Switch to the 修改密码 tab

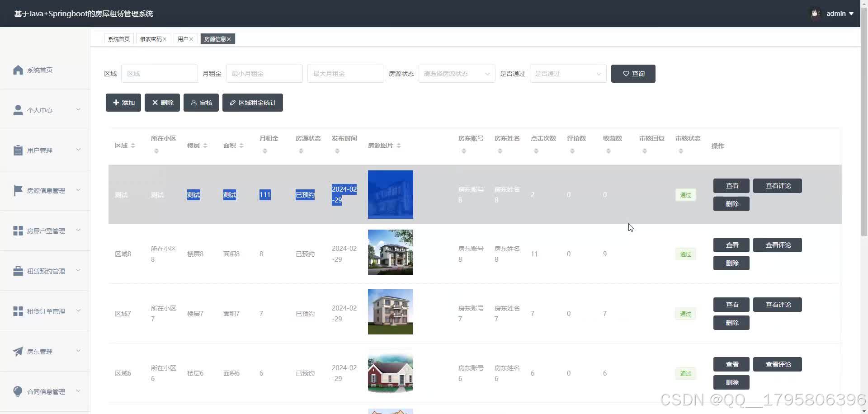click(151, 39)
